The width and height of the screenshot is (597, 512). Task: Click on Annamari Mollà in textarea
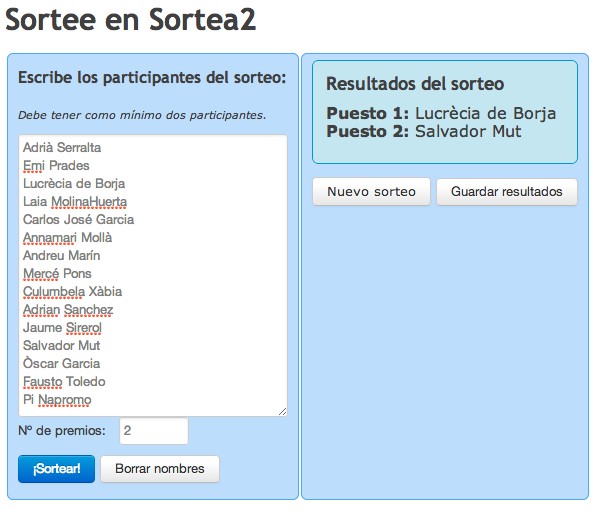click(67, 238)
